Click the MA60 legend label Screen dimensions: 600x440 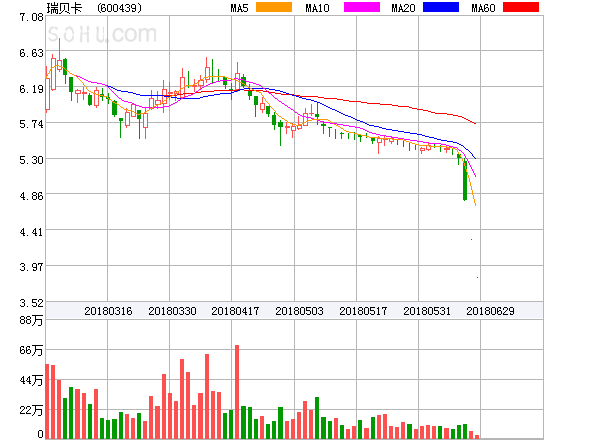[483, 8]
